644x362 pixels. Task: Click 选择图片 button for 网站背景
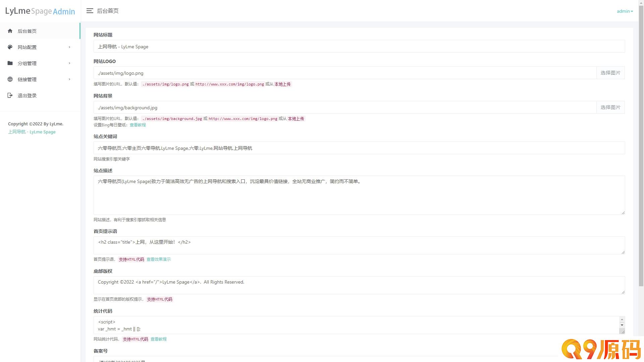click(610, 107)
